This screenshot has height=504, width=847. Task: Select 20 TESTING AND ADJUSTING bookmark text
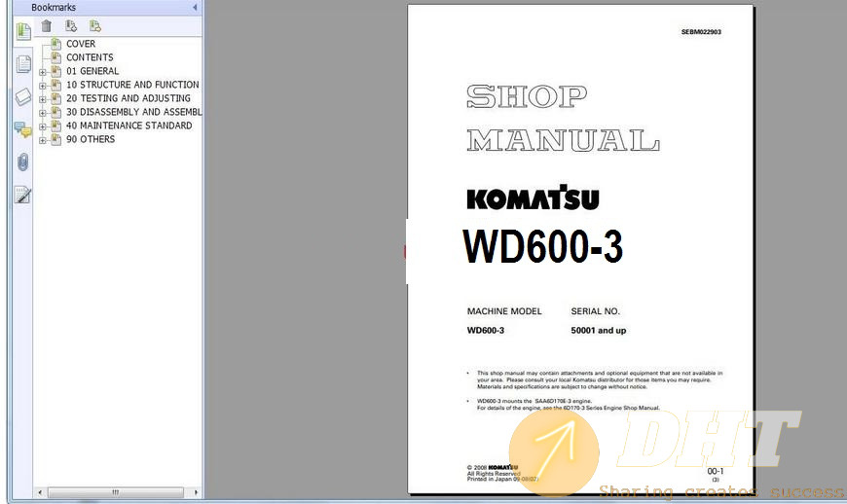[x=128, y=98]
